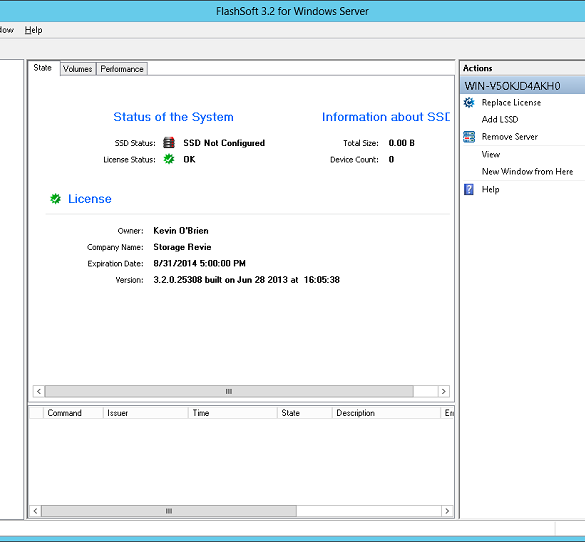
Task: Click the Total Size value 0.00 B
Action: 402,143
